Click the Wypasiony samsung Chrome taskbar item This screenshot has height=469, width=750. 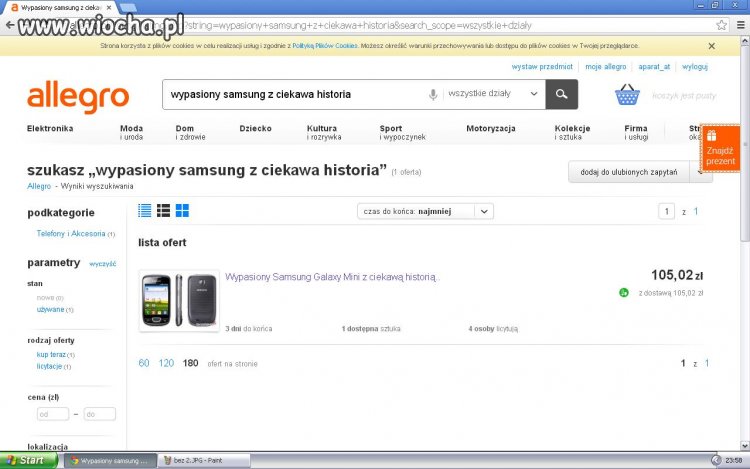pos(110,460)
